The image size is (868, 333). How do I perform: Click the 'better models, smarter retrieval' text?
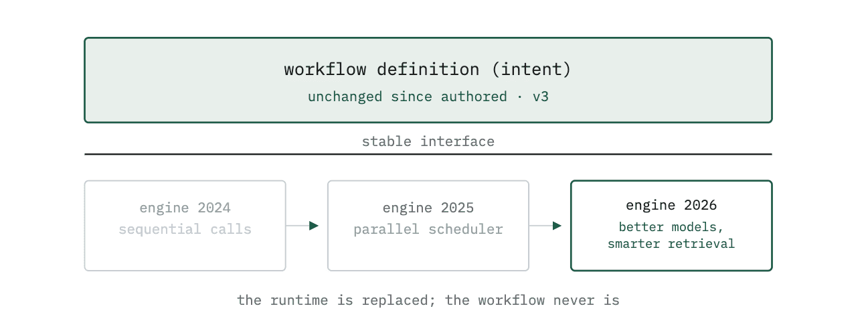click(671, 235)
